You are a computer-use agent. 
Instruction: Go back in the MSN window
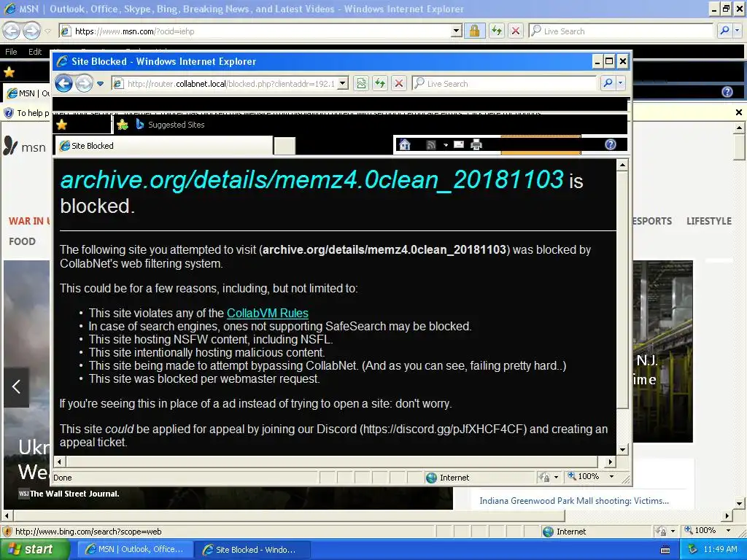(12, 31)
